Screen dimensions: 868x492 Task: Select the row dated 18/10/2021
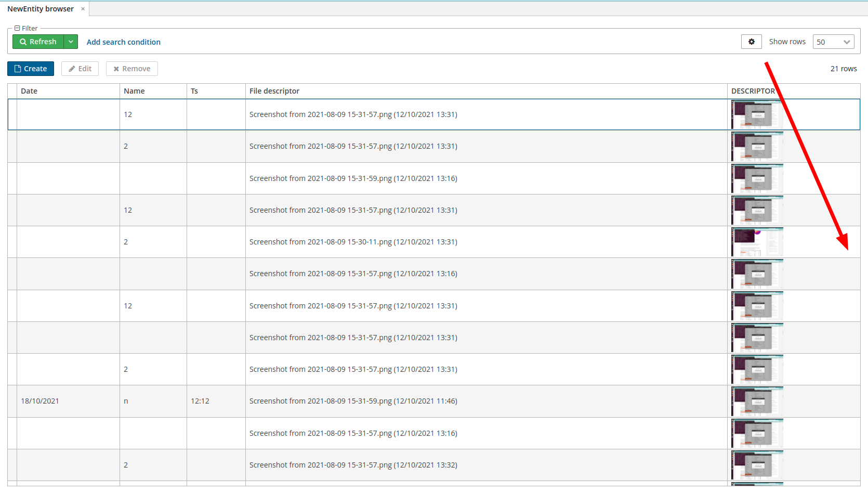(x=68, y=401)
